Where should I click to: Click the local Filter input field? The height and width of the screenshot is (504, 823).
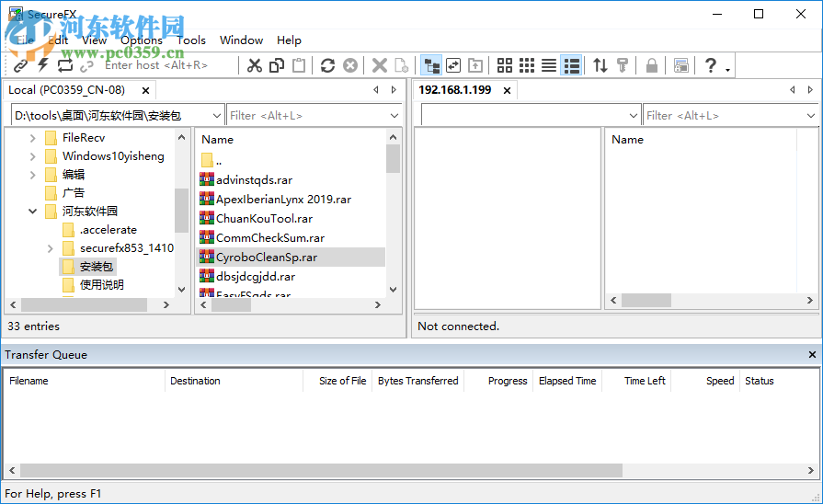(307, 116)
